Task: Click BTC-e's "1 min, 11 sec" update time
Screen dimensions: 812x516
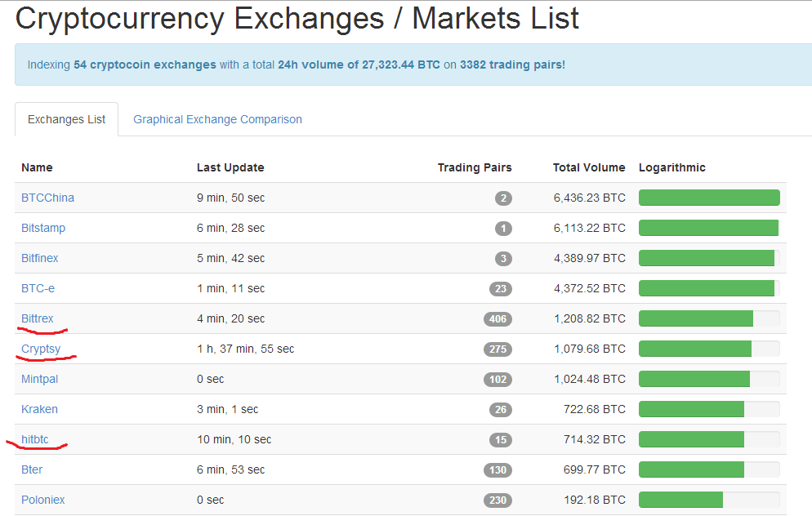Action: point(230,288)
